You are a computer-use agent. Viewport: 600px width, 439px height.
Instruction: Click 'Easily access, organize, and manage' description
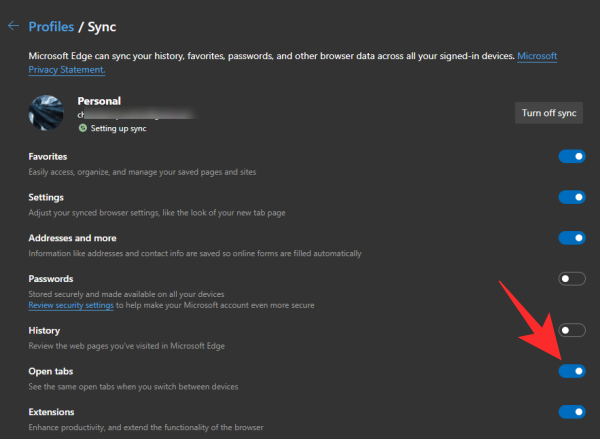click(x=142, y=172)
